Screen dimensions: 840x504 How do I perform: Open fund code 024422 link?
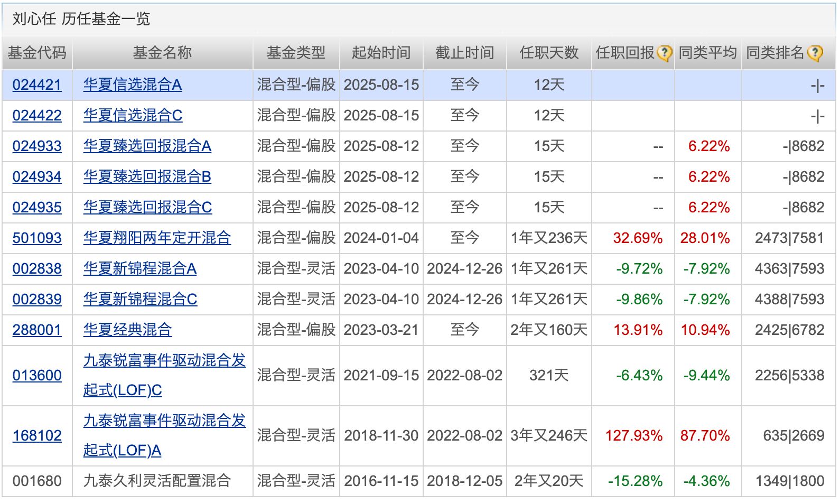[x=37, y=115]
